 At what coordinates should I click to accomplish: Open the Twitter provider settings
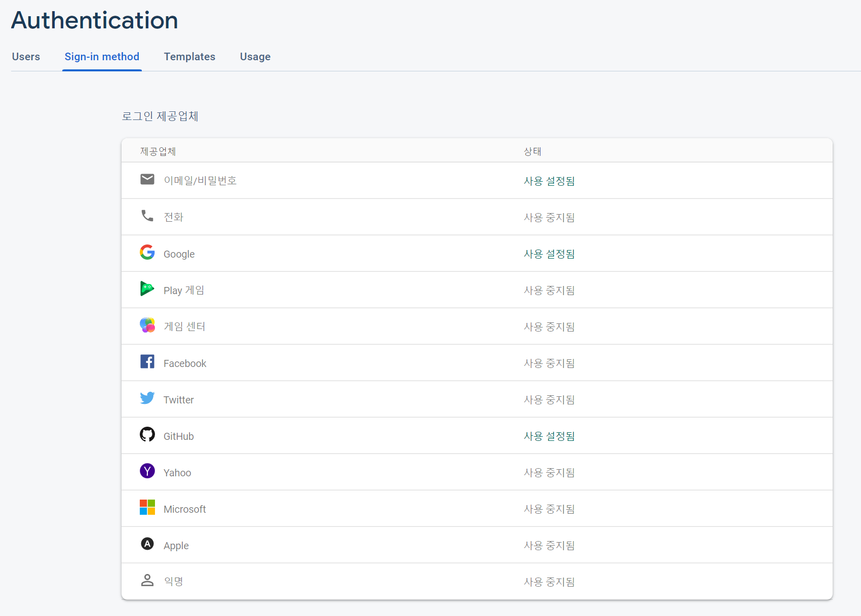pyautogui.click(x=477, y=399)
